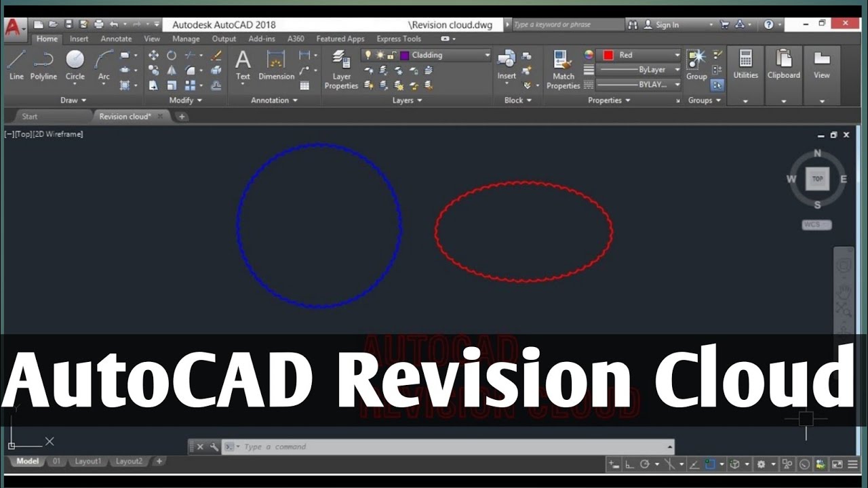Viewport: 868px width, 488px height.
Task: Expand the Block panel
Action: [518, 100]
